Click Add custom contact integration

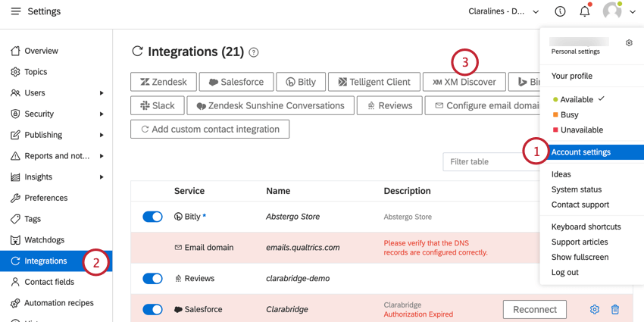click(210, 129)
